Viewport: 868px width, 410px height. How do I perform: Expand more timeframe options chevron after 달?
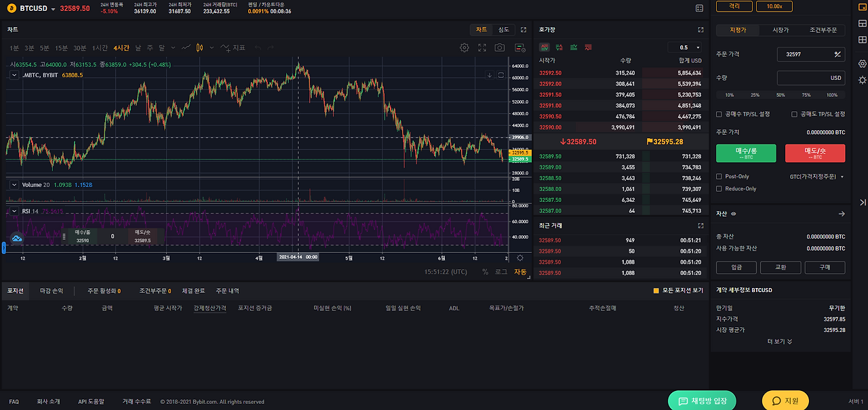point(173,47)
